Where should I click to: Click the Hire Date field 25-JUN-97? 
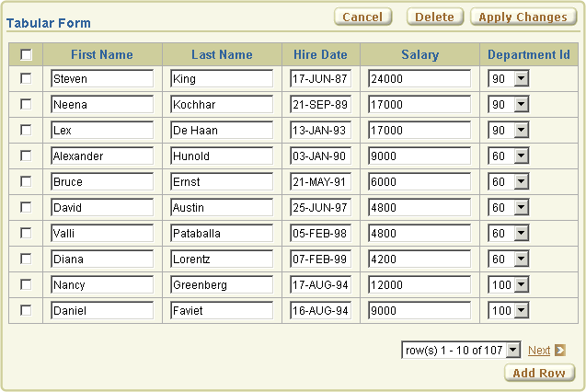[321, 207]
